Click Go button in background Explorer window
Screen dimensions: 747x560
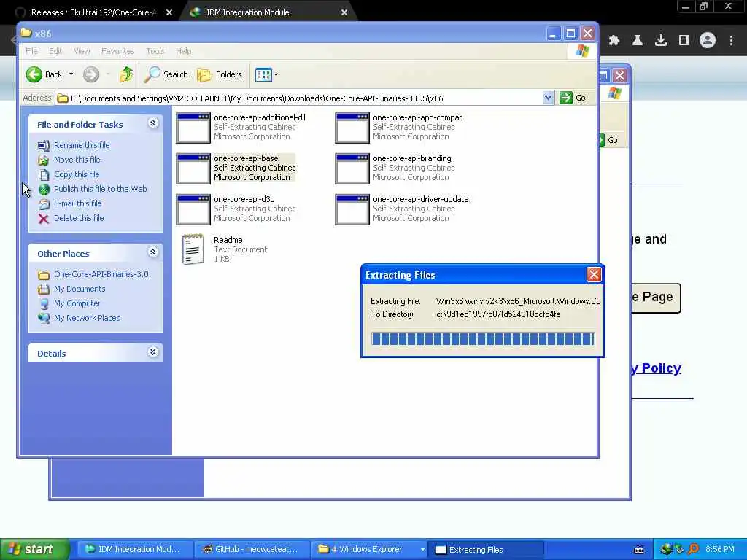(x=608, y=140)
